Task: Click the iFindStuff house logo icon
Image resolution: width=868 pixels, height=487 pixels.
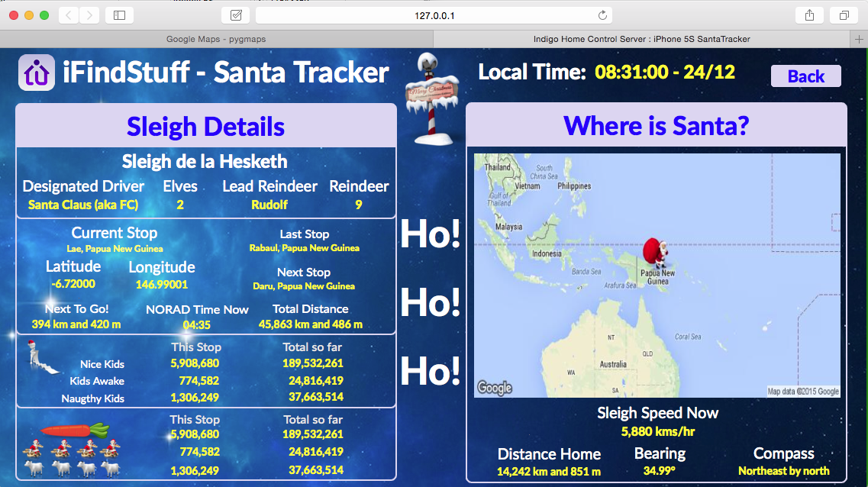Action: pos(37,73)
